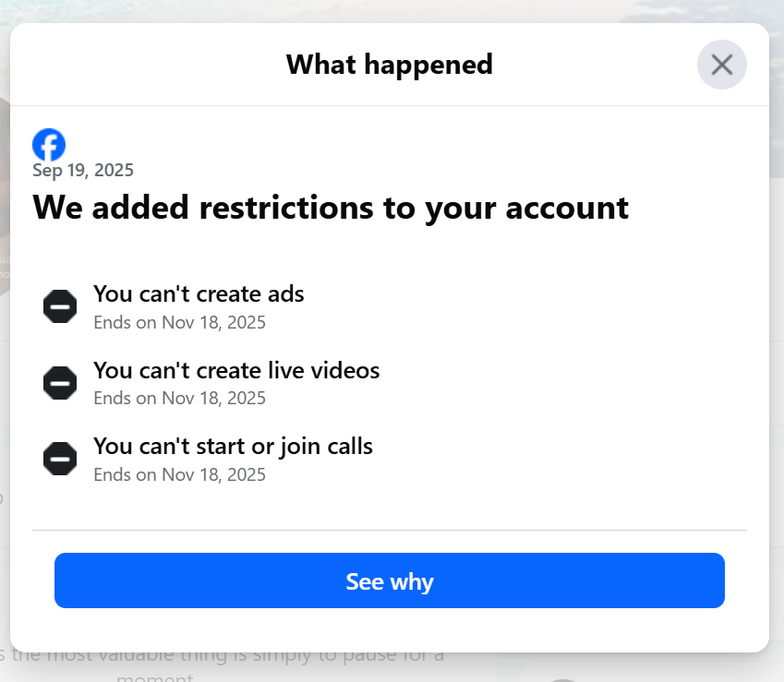This screenshot has width=784, height=682.
Task: Click end date under create ads restriction
Action: tap(179, 322)
